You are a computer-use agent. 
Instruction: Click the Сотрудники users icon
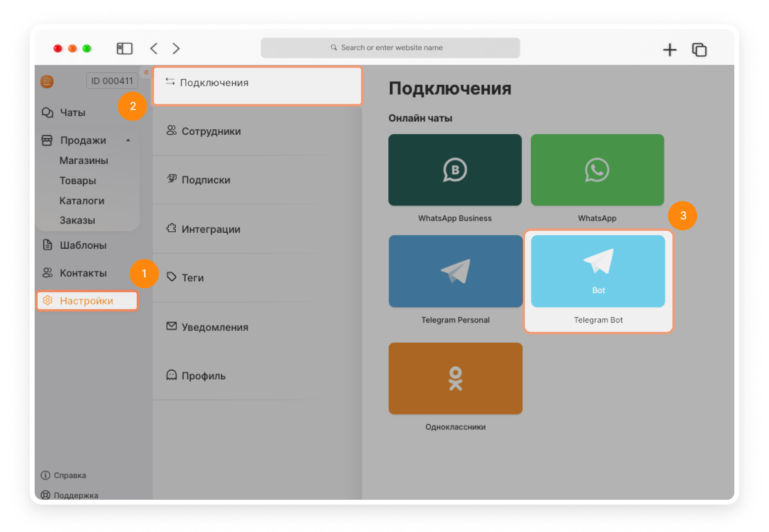coord(171,130)
